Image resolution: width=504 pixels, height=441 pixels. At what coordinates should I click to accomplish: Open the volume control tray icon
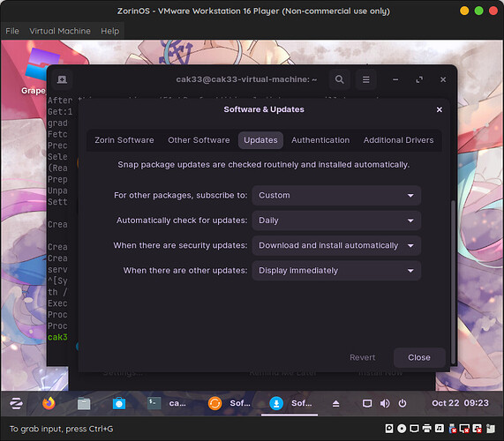tap(385, 403)
